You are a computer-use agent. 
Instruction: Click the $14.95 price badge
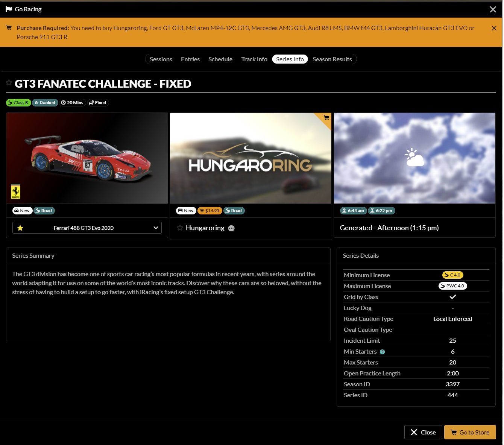(x=209, y=211)
